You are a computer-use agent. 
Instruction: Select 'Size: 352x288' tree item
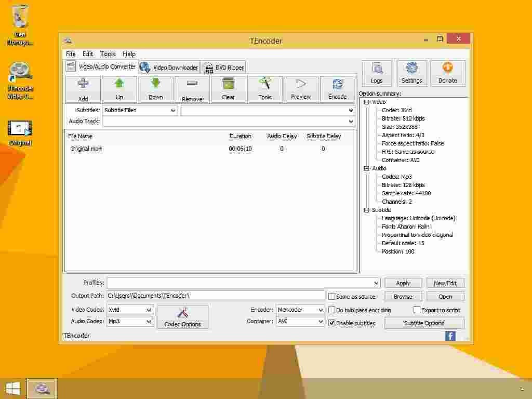point(400,127)
